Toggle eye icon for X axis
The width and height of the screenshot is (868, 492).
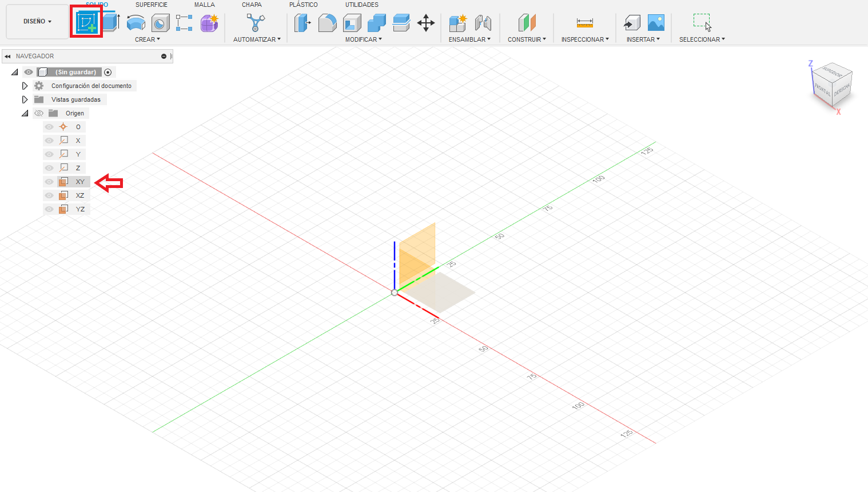49,141
